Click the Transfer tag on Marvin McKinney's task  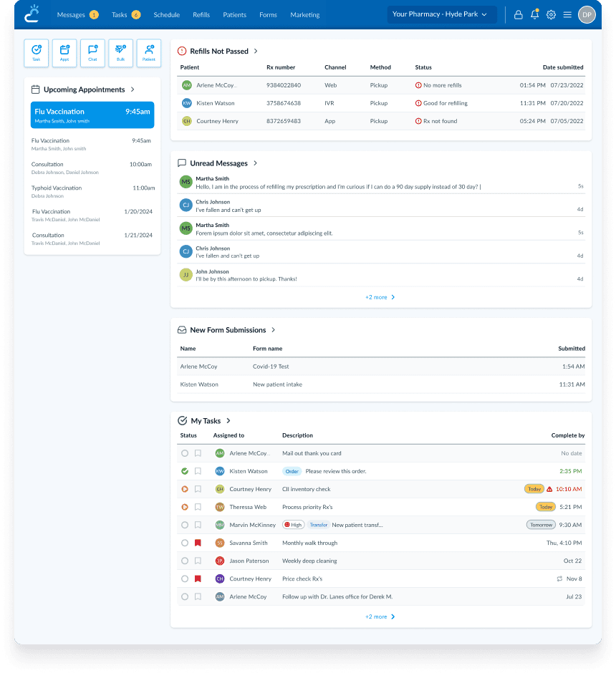[x=319, y=525]
